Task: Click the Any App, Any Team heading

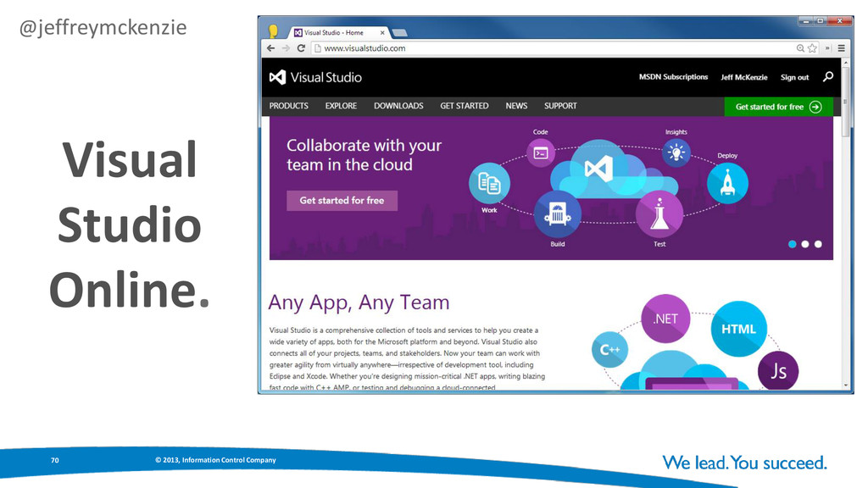Action: (x=359, y=302)
